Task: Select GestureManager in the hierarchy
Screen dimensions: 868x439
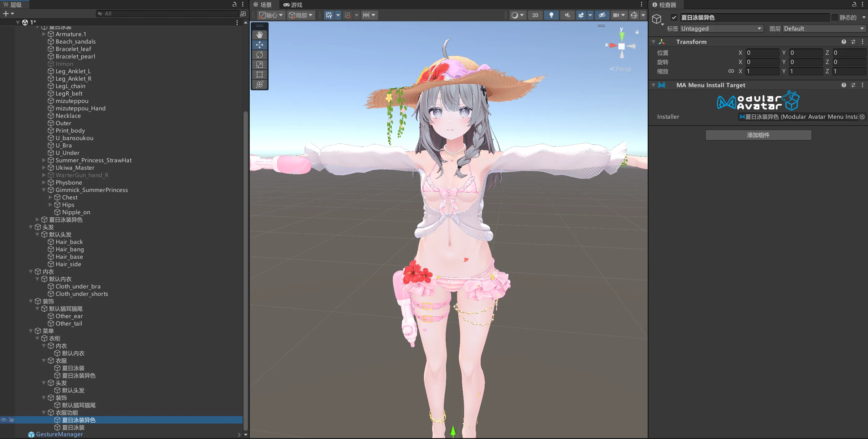Action: (x=59, y=434)
